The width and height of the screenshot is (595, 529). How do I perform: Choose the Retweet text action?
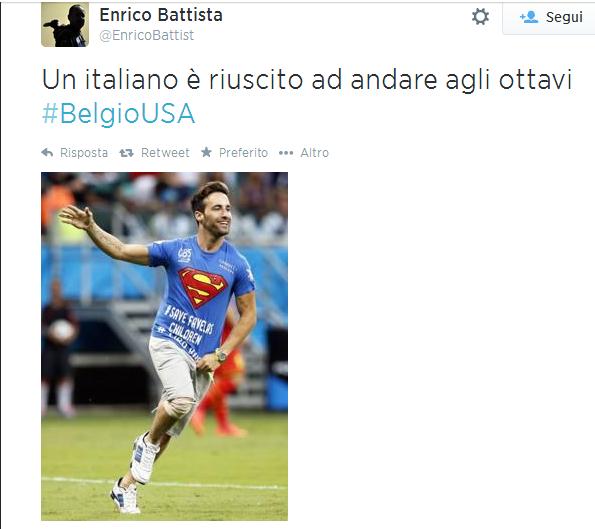(165, 153)
